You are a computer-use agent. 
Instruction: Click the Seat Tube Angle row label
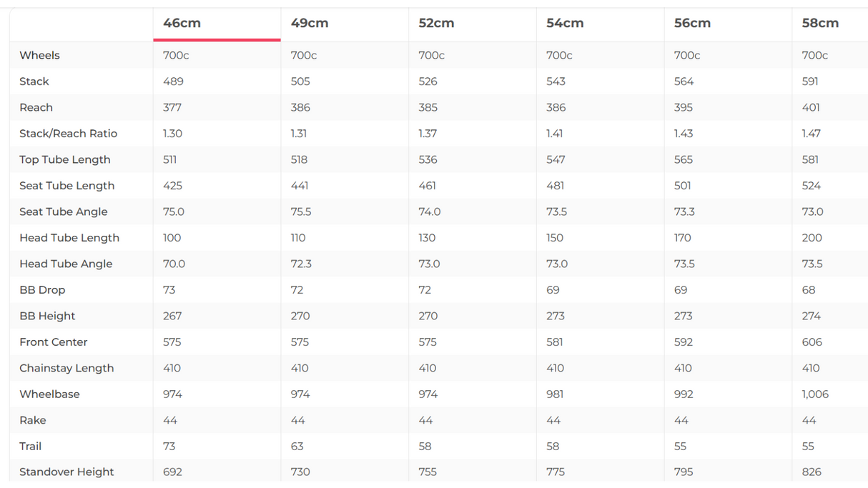pyautogui.click(x=63, y=212)
